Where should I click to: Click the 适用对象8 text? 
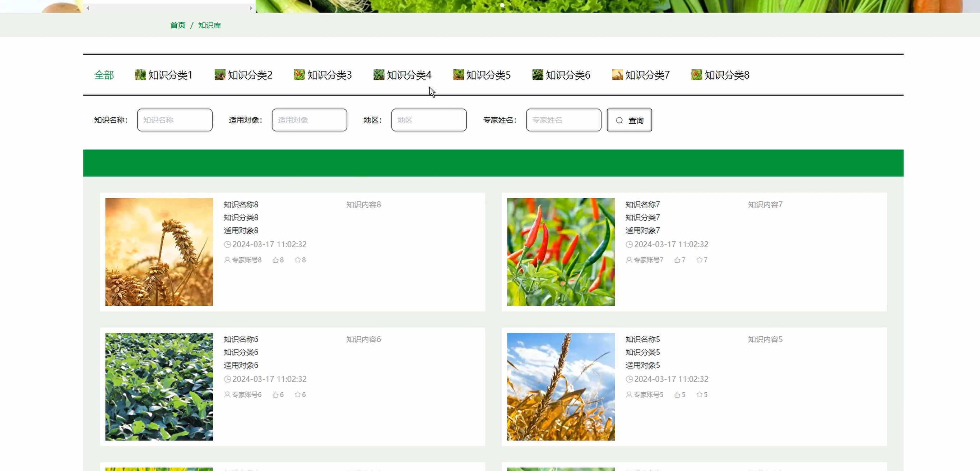241,231
